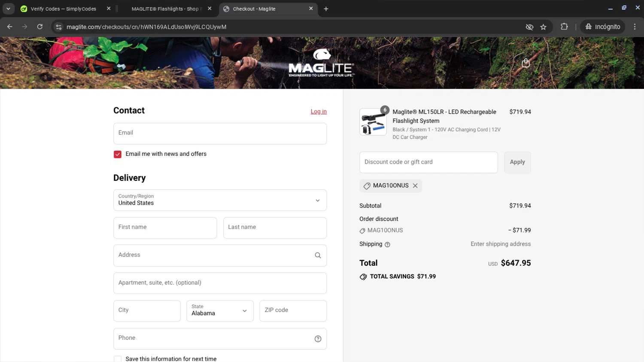Click the Log in link

tap(319, 112)
